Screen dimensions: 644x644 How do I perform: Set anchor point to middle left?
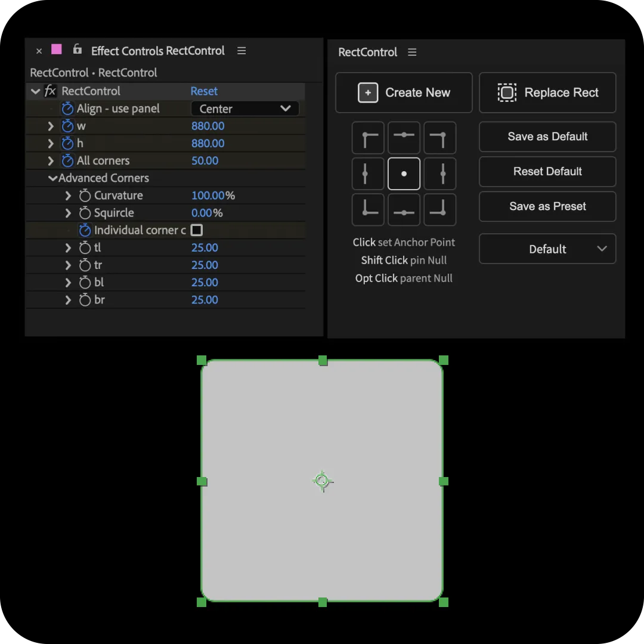click(368, 174)
